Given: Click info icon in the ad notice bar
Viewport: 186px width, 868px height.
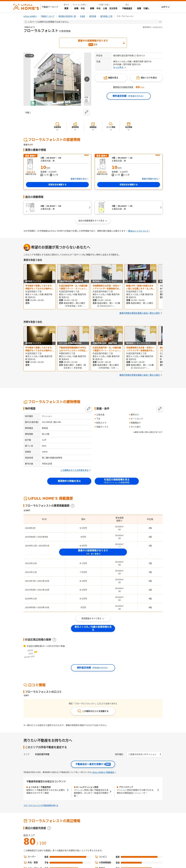Looking at the screenshot, I should point(26,22).
